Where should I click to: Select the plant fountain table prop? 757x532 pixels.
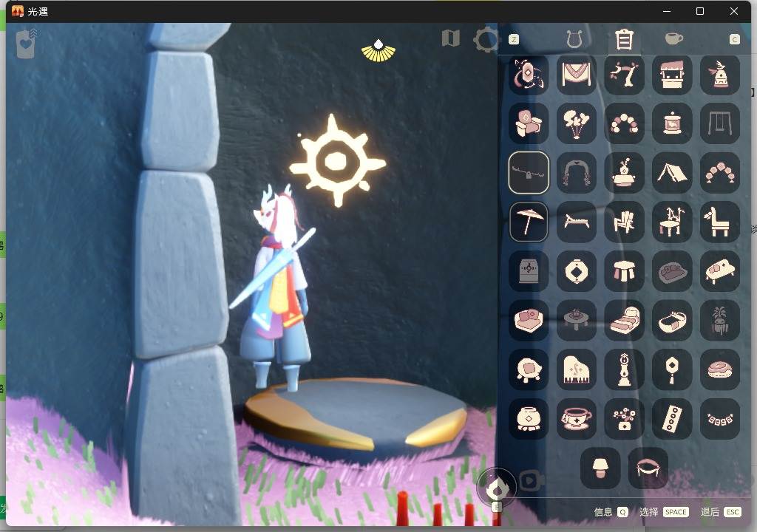624,173
